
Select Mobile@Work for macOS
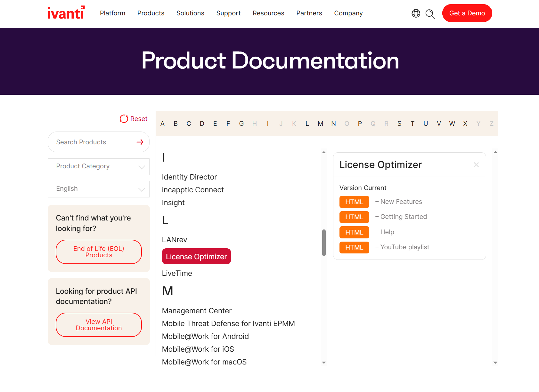tap(204, 362)
